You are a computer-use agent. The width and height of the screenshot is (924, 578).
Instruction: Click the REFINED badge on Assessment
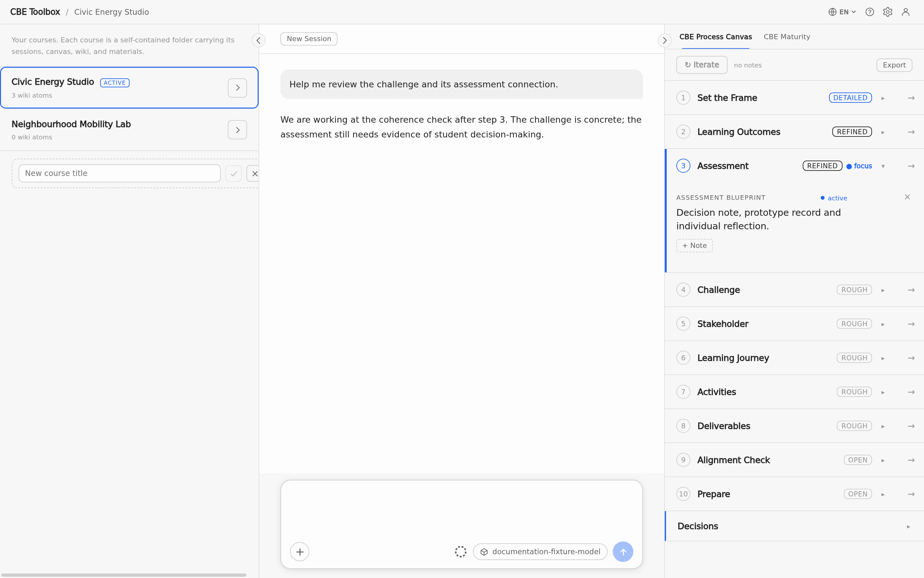[x=822, y=166]
